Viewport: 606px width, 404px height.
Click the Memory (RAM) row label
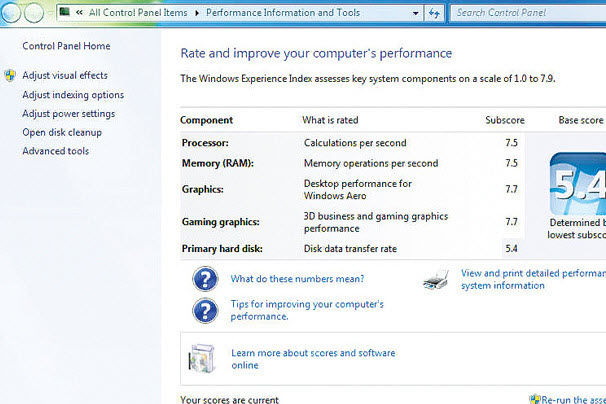tap(218, 163)
